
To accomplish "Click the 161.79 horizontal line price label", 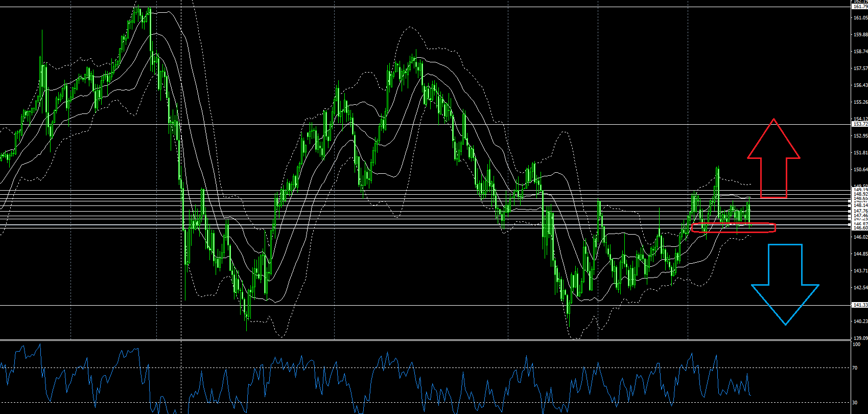I will tap(860, 7).
